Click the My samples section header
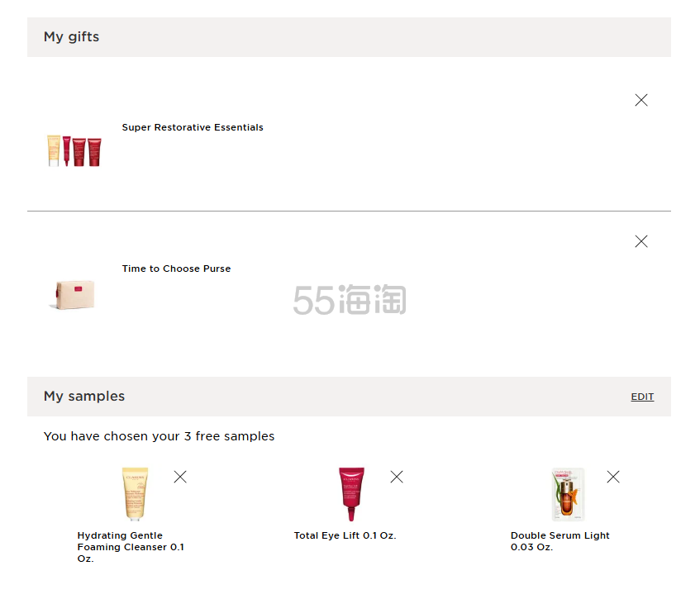Screen dimensions: 700x599 [84, 397]
